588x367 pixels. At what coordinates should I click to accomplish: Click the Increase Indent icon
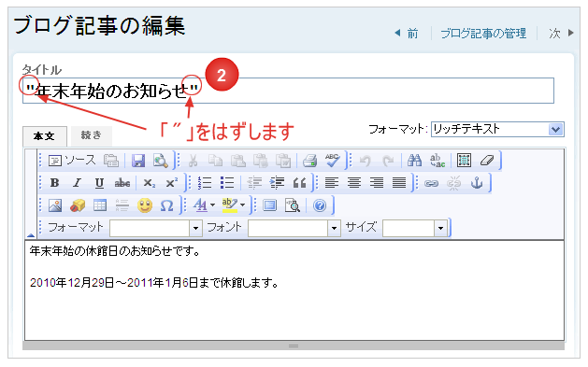277,183
